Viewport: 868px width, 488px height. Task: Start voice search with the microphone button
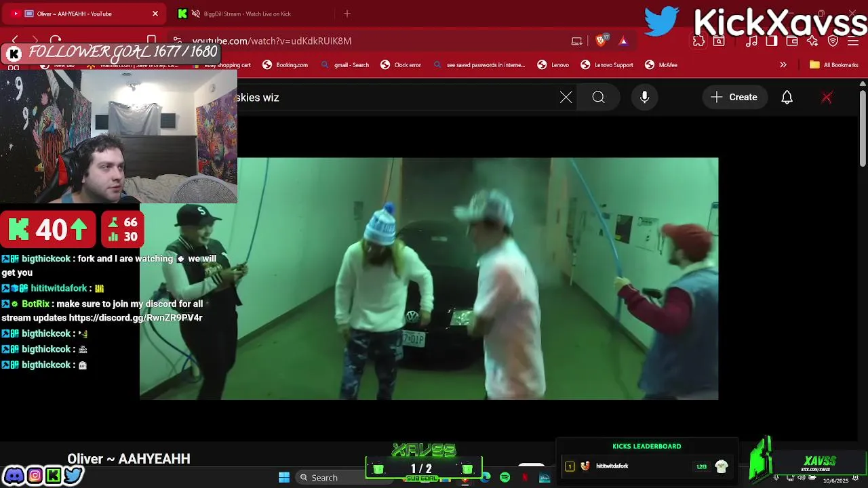[645, 98]
